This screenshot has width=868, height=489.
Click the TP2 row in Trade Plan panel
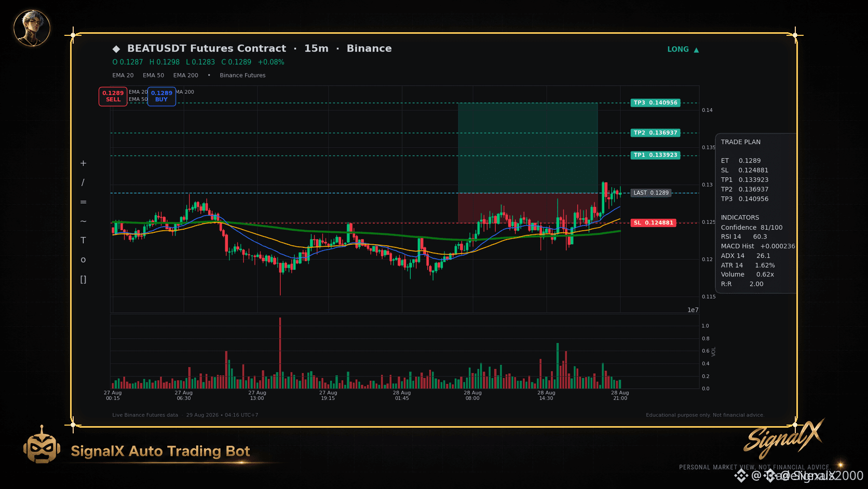[744, 189]
